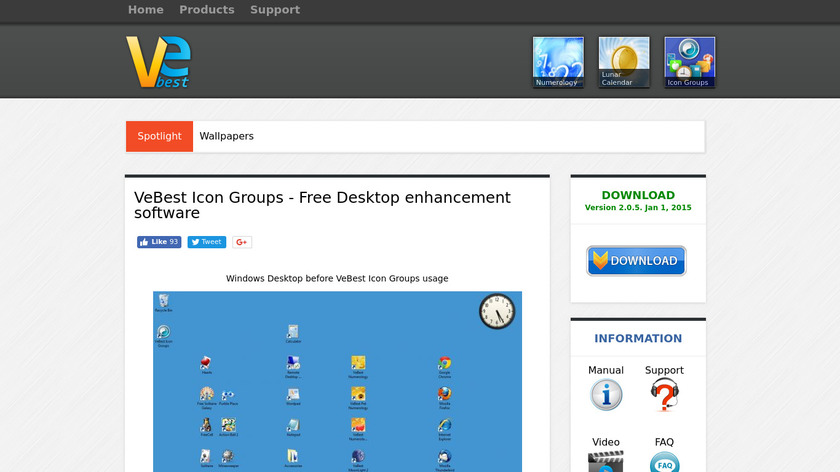Click the VeBest logo

[158, 62]
